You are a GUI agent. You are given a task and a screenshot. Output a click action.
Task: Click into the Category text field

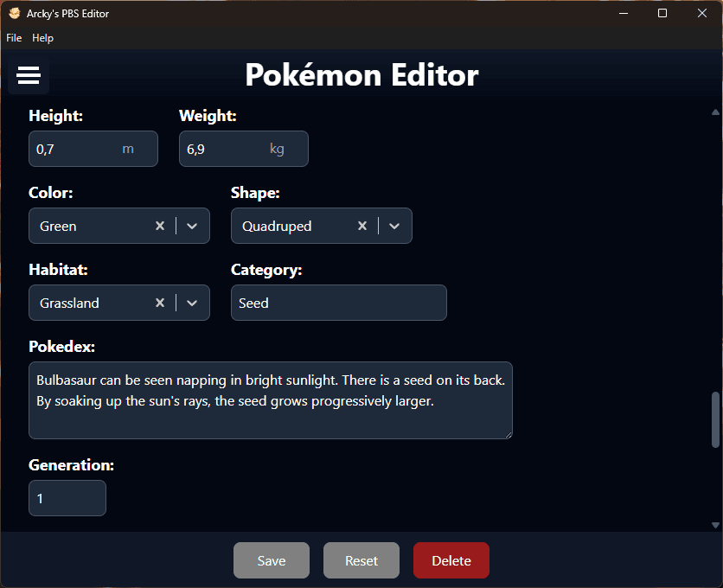[338, 303]
